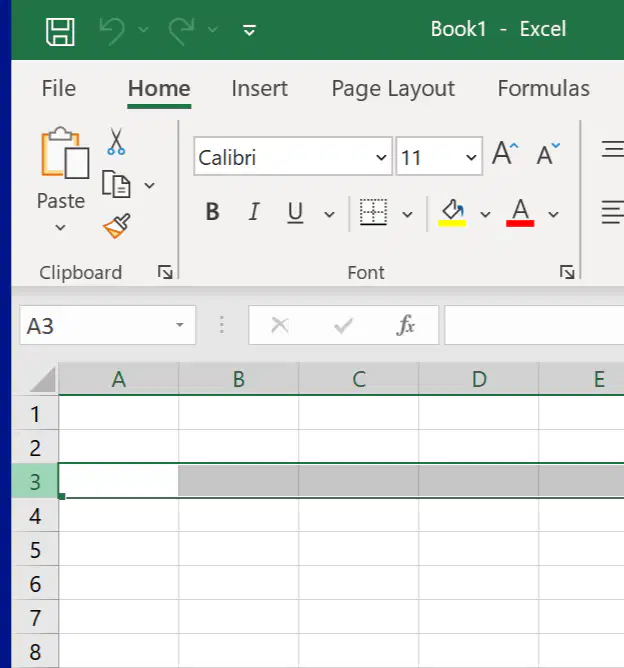Launch the Clipboard pane dialog launcher

[x=165, y=272]
